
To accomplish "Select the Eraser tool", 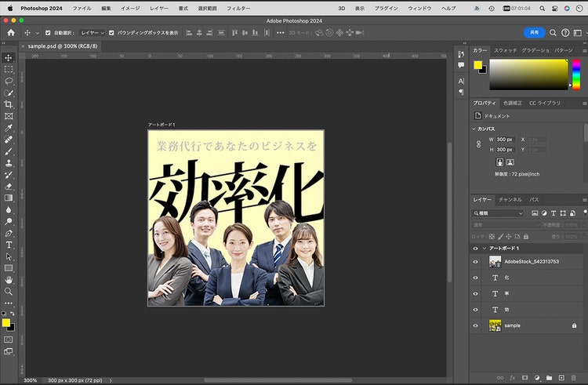I will [9, 187].
